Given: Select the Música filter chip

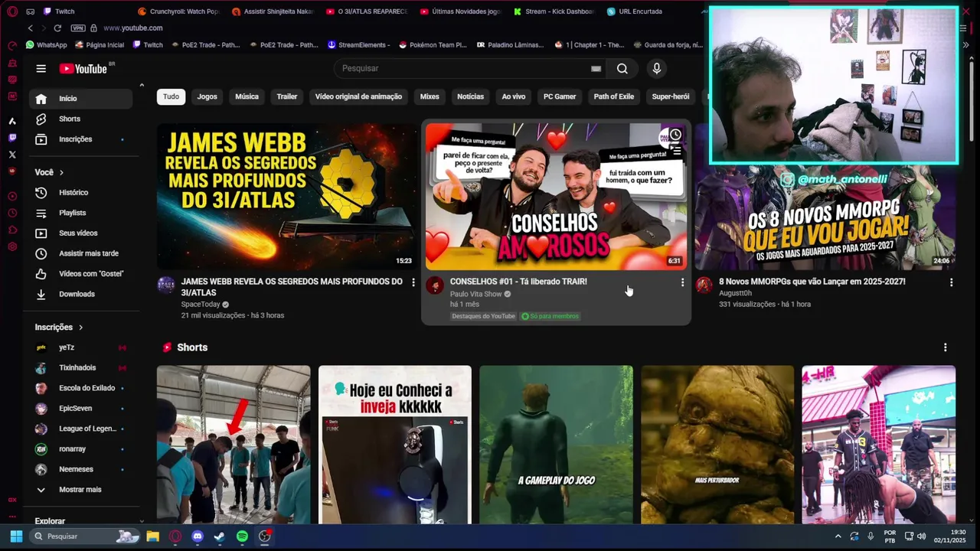Looking at the screenshot, I should point(247,96).
